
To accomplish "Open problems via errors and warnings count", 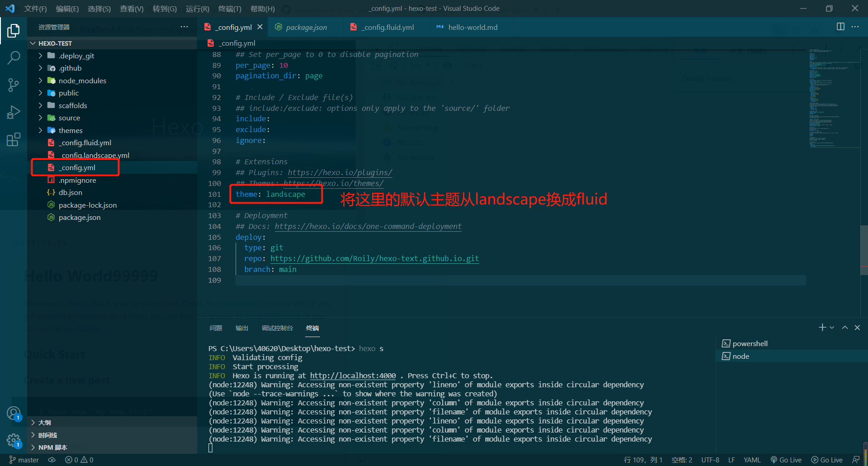I will pyautogui.click(x=79, y=460).
